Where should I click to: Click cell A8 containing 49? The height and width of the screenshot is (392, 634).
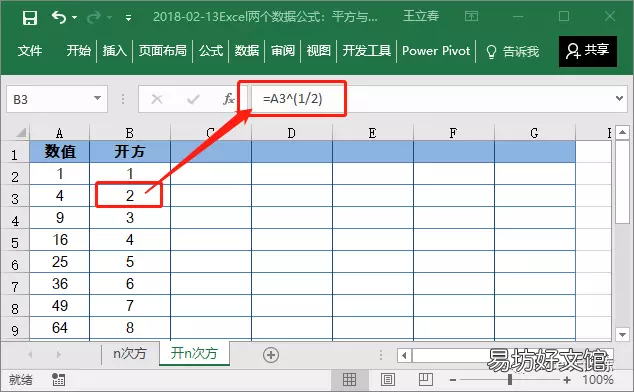click(x=59, y=306)
